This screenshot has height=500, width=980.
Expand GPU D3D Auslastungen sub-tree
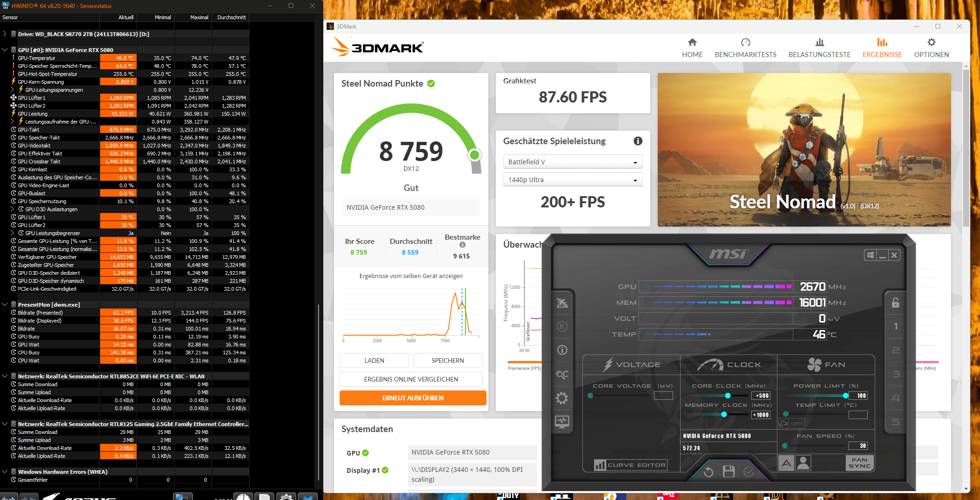13,209
